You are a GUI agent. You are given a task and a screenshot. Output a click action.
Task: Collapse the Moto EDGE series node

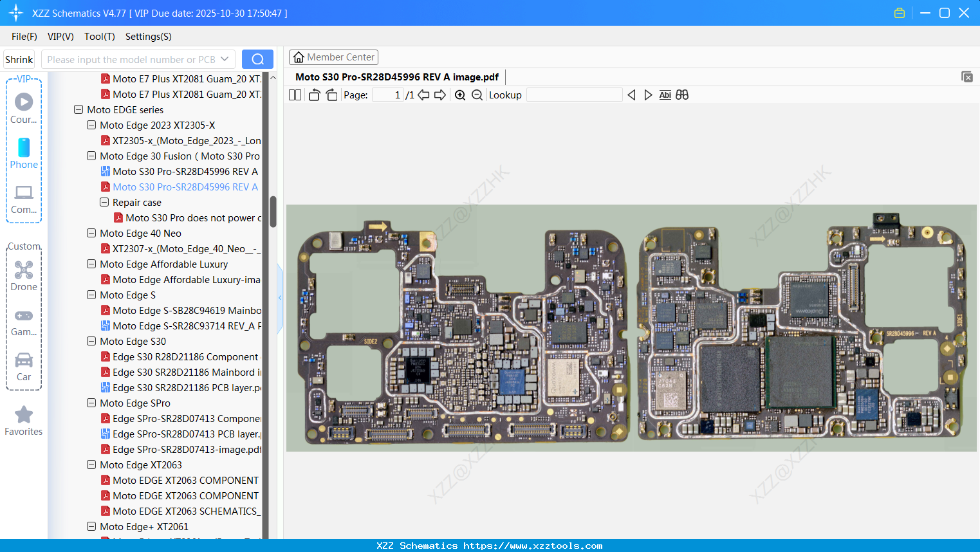(x=79, y=110)
